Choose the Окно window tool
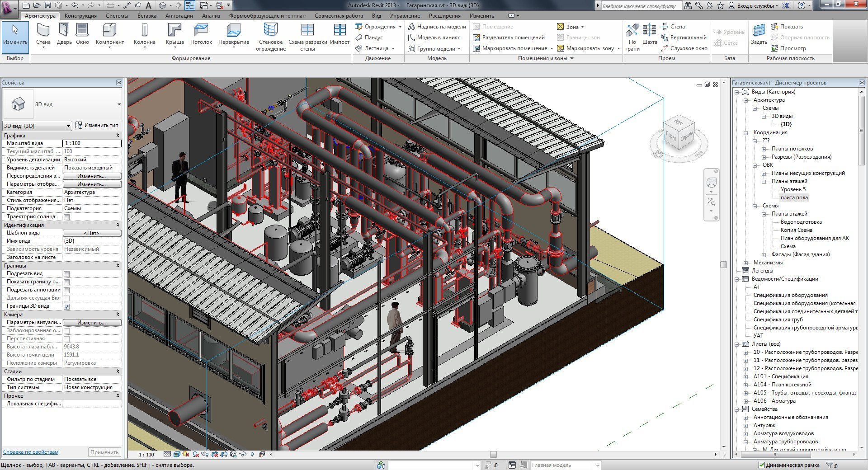Viewport: 868px width, 470px height. (x=82, y=34)
